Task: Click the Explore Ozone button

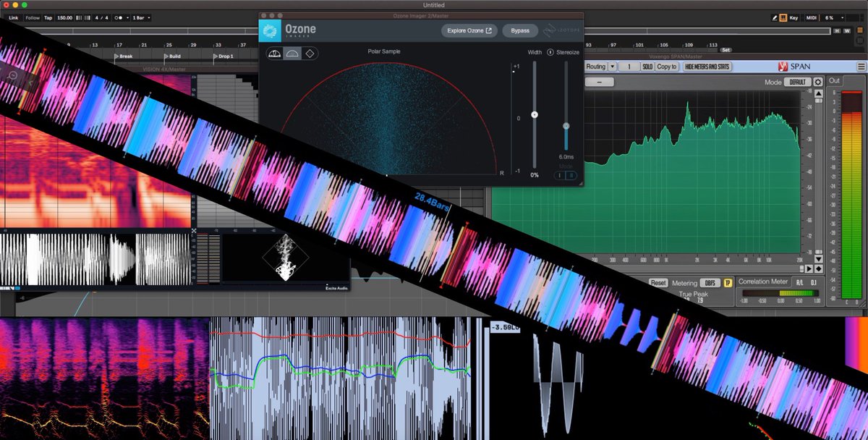Action: (469, 30)
